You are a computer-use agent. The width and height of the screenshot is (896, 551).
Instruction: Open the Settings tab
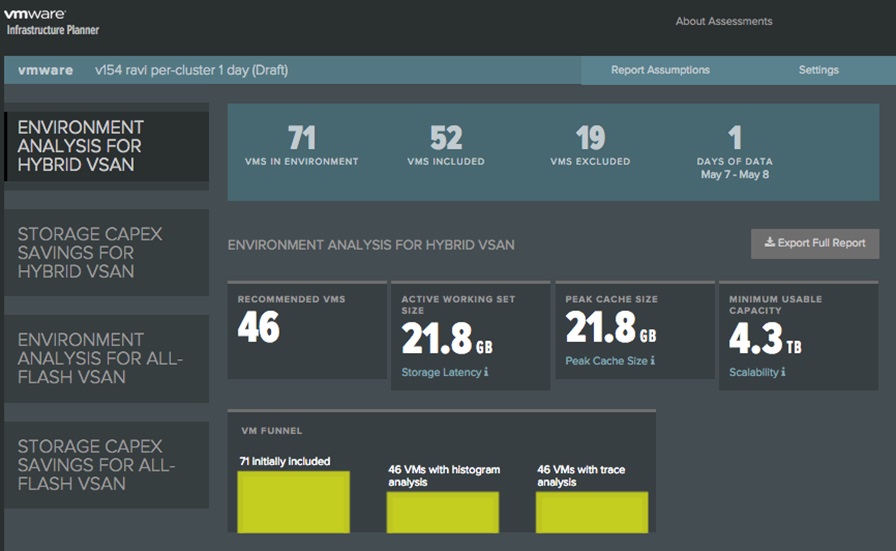pos(818,70)
